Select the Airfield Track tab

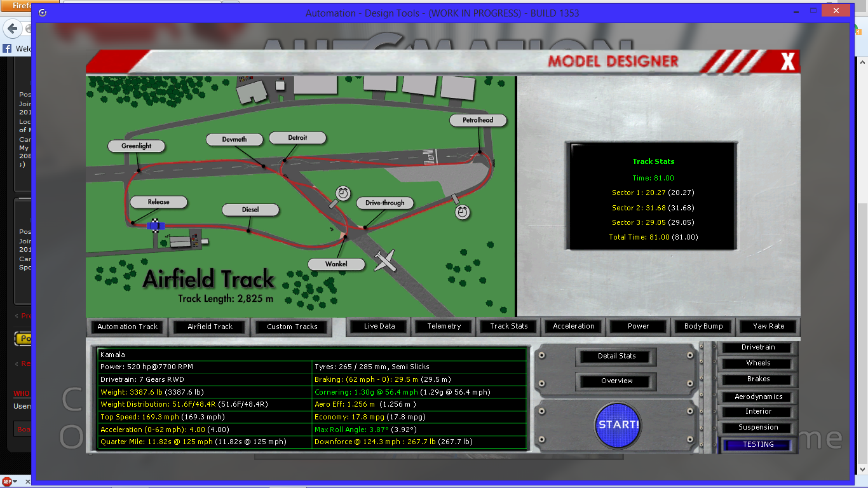pos(210,327)
